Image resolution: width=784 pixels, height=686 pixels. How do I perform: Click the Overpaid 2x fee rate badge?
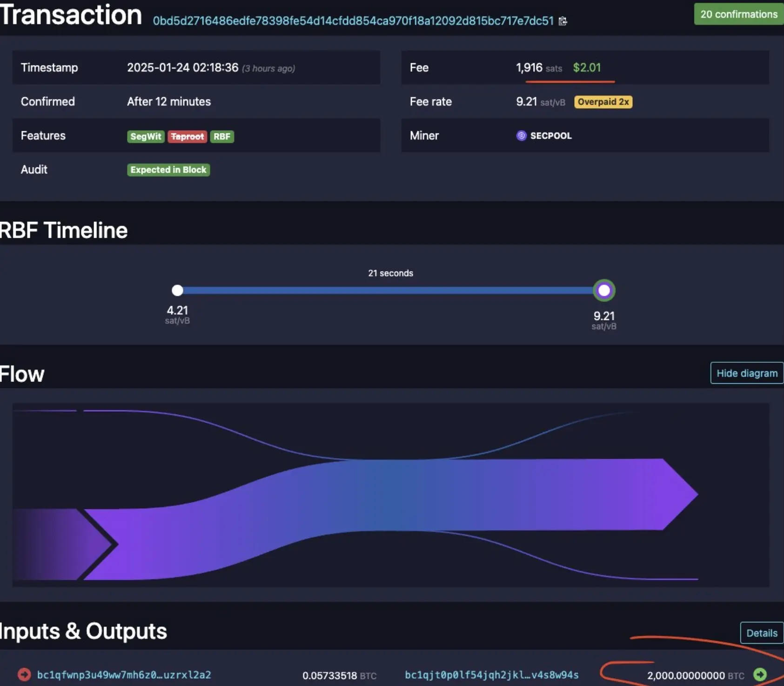pos(603,101)
